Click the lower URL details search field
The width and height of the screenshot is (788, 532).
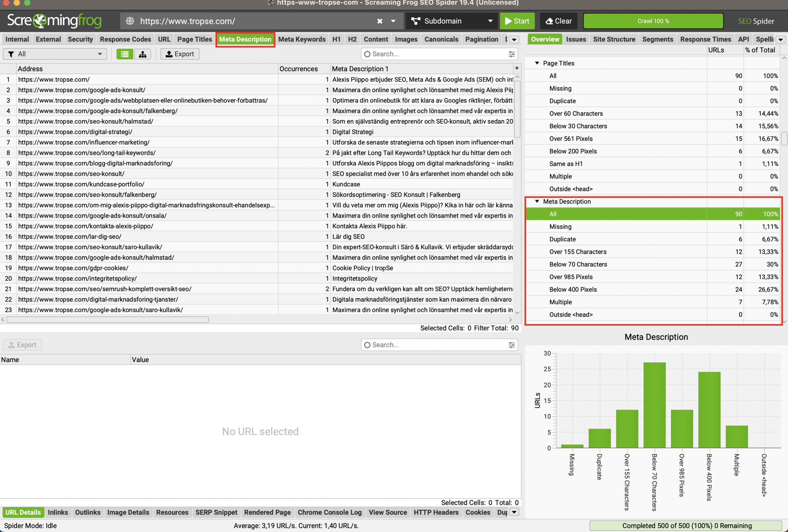[440, 345]
